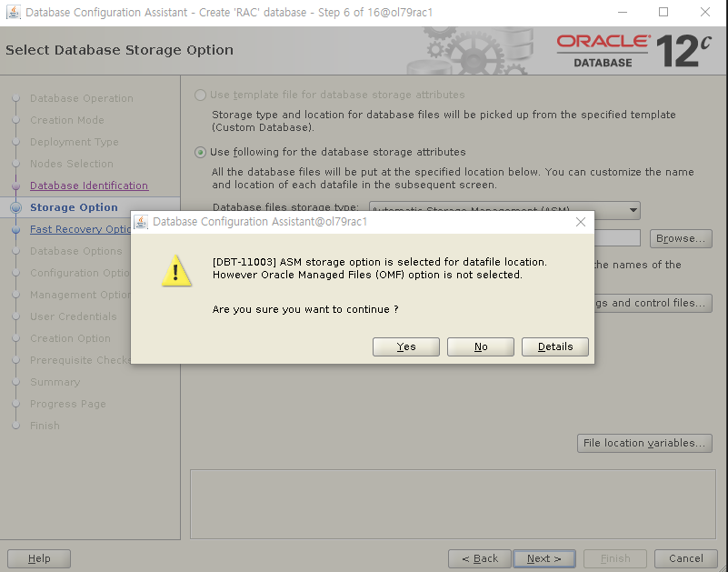Click the Help button
The height and width of the screenshot is (572, 728).
39,558
